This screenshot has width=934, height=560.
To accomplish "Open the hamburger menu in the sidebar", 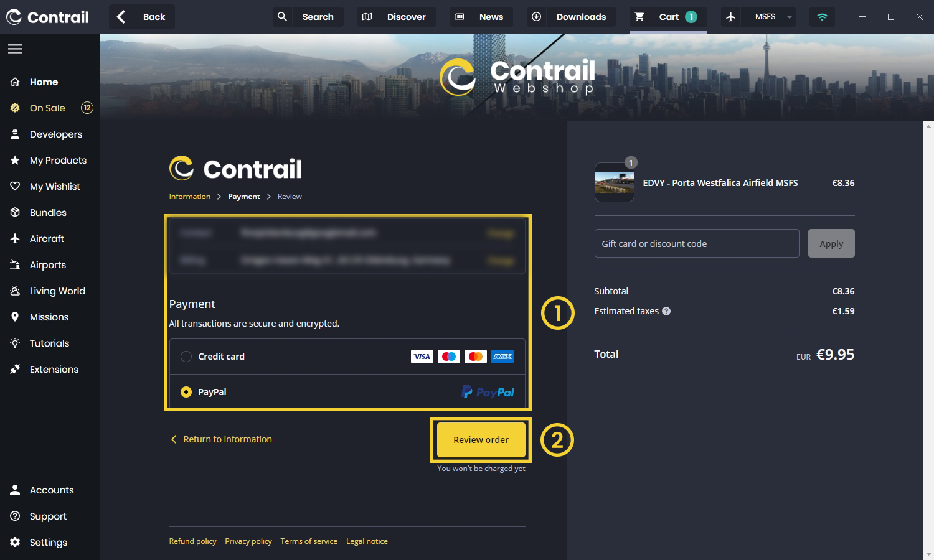I will pos(15,49).
